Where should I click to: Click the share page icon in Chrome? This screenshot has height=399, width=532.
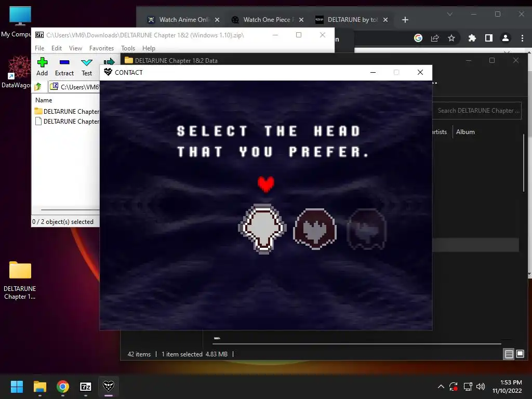click(x=435, y=38)
